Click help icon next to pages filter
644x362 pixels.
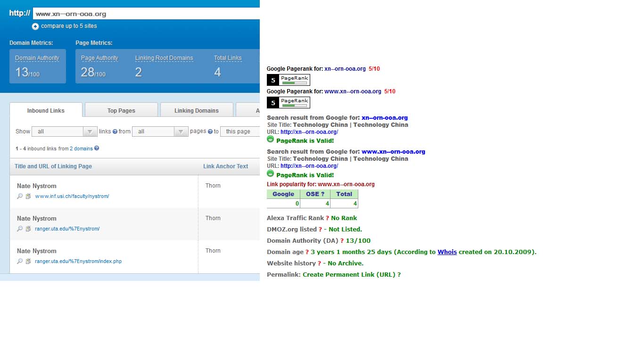pyautogui.click(x=210, y=132)
